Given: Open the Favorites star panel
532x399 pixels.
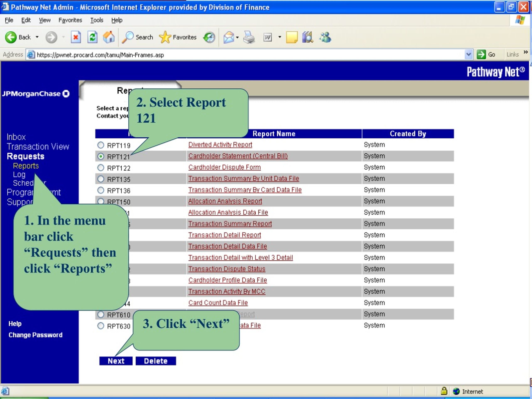Looking at the screenshot, I should pos(165,37).
